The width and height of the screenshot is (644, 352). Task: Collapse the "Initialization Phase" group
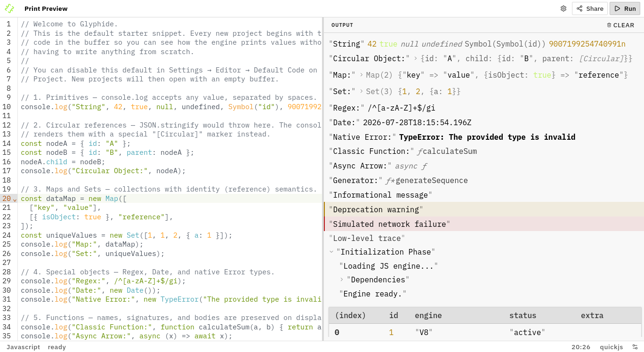click(x=332, y=252)
